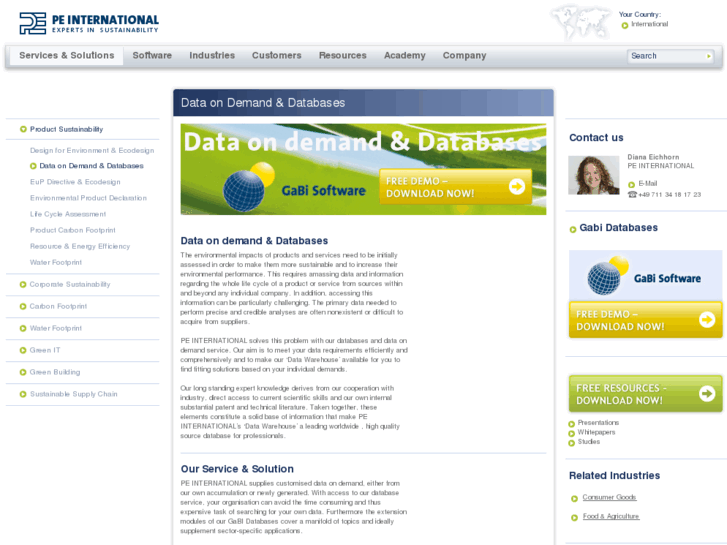Send E-Mail to Diana Eichhorn

click(x=647, y=184)
